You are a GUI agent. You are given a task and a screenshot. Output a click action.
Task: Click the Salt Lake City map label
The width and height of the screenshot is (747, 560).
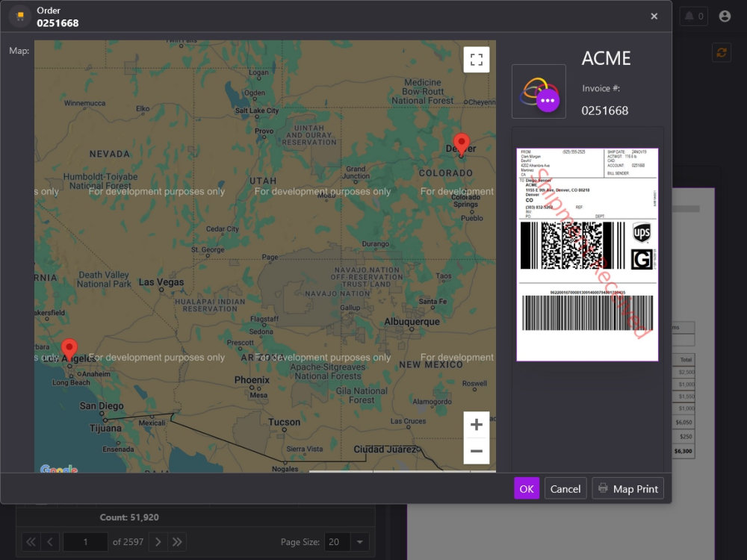coord(257,111)
